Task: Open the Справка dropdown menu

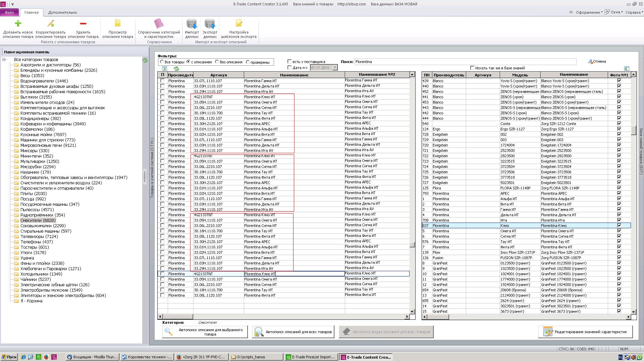Action: [x=634, y=12]
